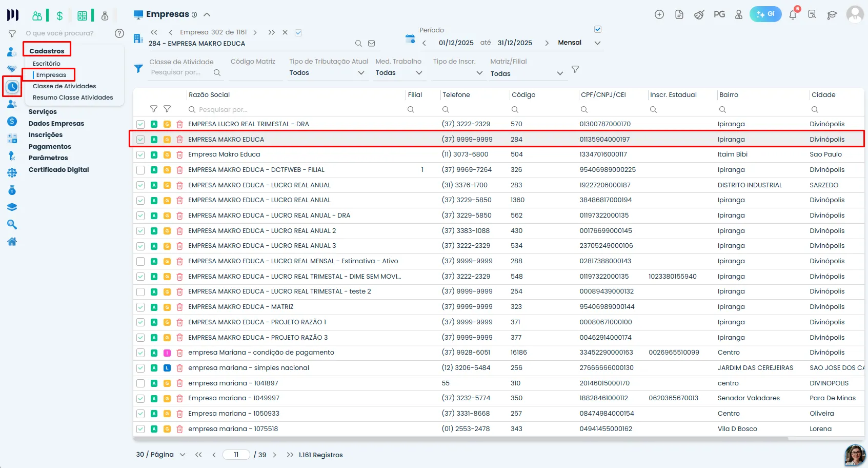The height and width of the screenshot is (468, 868).
Task: Click the page number input field
Action: (236, 455)
